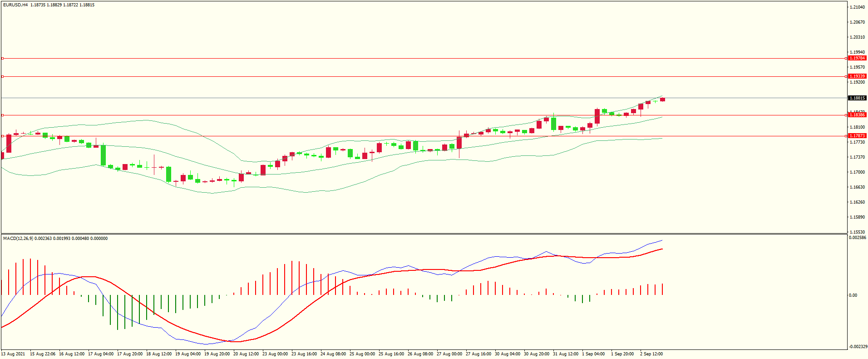Image resolution: width=868 pixels, height=359 pixels.
Task: Grab the left handle of the 1.17873 line
Action: click(2, 136)
